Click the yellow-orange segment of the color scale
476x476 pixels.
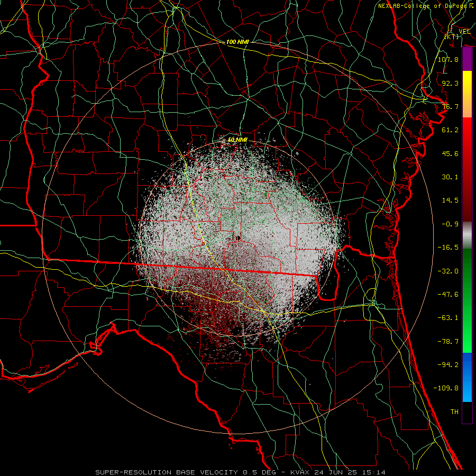click(x=467, y=94)
